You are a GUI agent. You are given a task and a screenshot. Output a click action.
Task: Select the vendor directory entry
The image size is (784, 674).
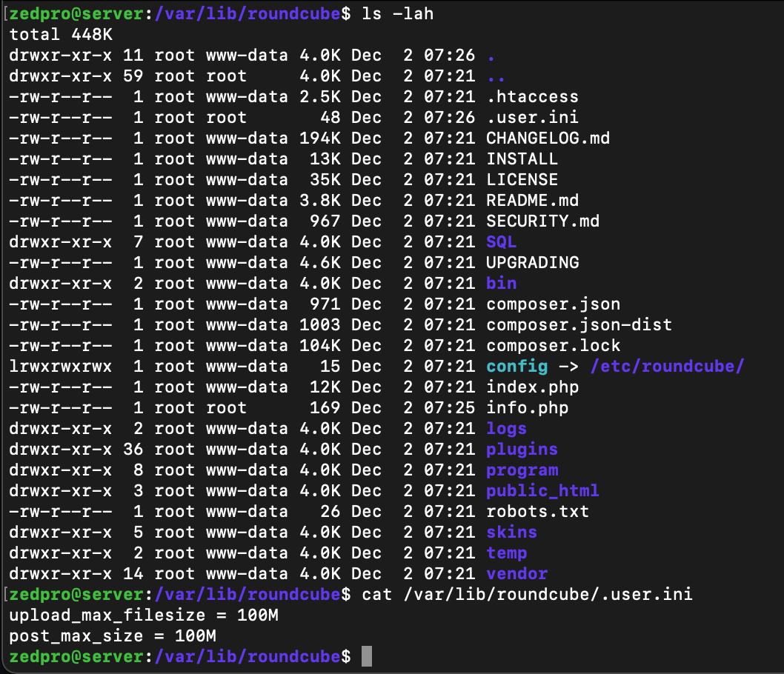(516, 573)
